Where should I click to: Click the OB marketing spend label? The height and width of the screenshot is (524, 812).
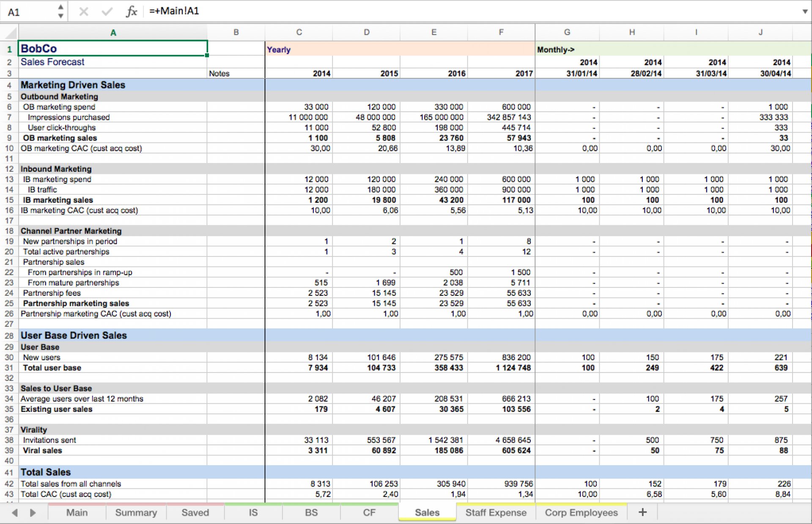click(x=59, y=107)
